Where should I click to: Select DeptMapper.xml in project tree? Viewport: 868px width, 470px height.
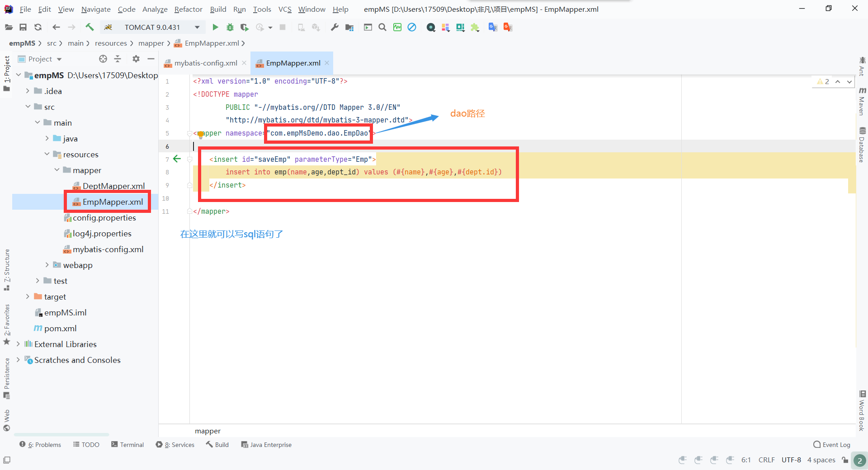point(113,186)
